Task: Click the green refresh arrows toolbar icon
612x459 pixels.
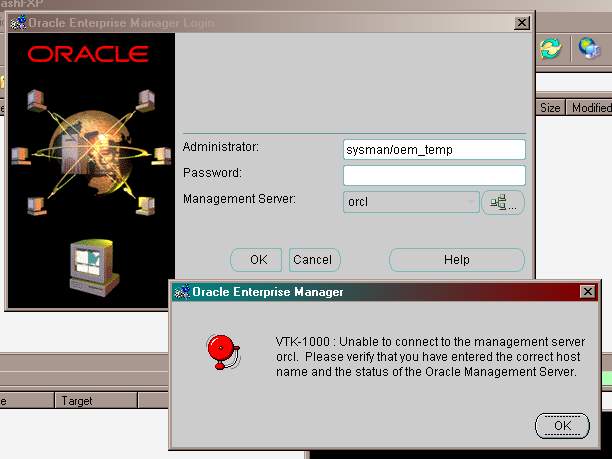Action: click(x=550, y=49)
